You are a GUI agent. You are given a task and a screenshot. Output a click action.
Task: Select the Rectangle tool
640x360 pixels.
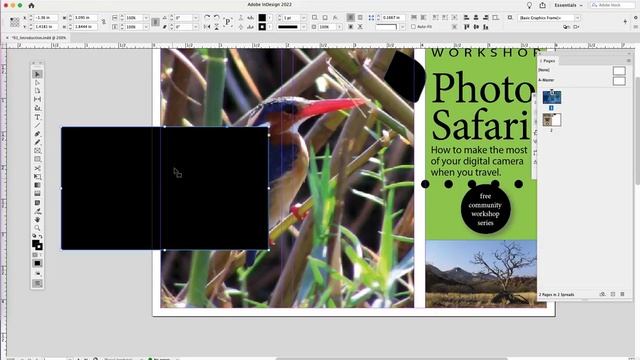(37, 160)
